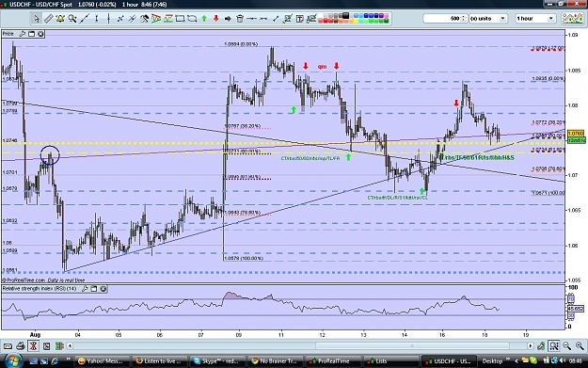Click the green up arrow drawing tool
Viewport: 588px width, 368px height.
coord(204,19)
